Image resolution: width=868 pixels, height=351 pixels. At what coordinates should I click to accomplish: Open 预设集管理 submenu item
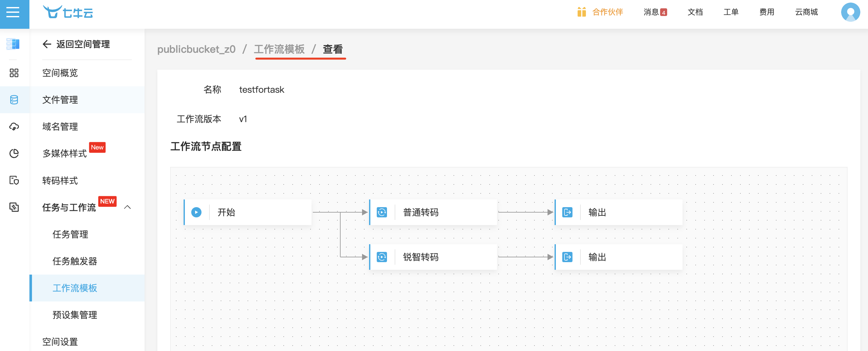[75, 315]
